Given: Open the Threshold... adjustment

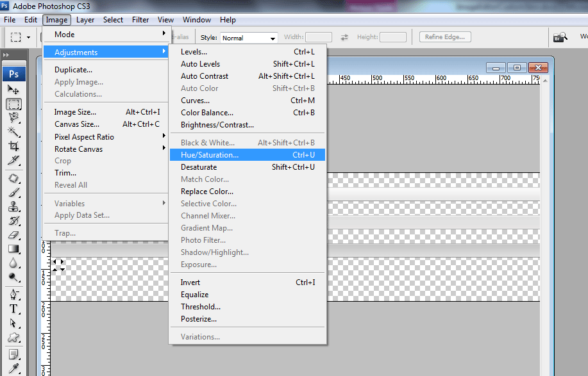Looking at the screenshot, I should (248, 307).
